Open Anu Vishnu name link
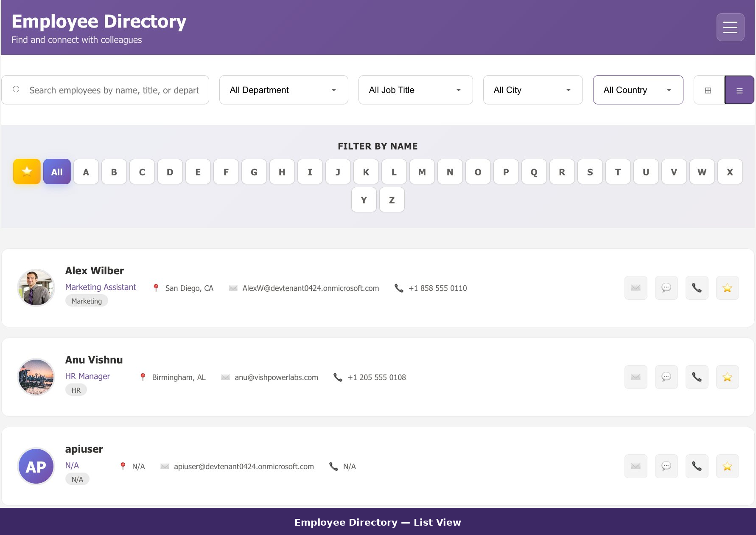 94,360
